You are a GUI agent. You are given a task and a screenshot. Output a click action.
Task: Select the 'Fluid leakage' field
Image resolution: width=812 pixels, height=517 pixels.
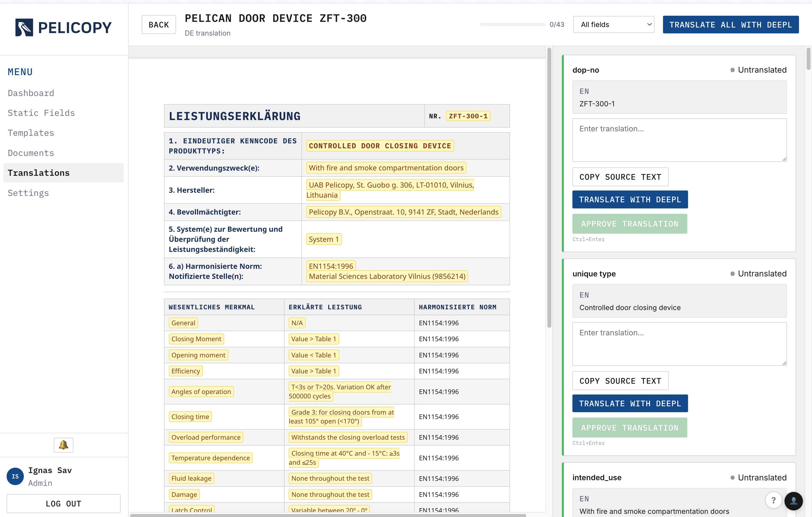191,478
